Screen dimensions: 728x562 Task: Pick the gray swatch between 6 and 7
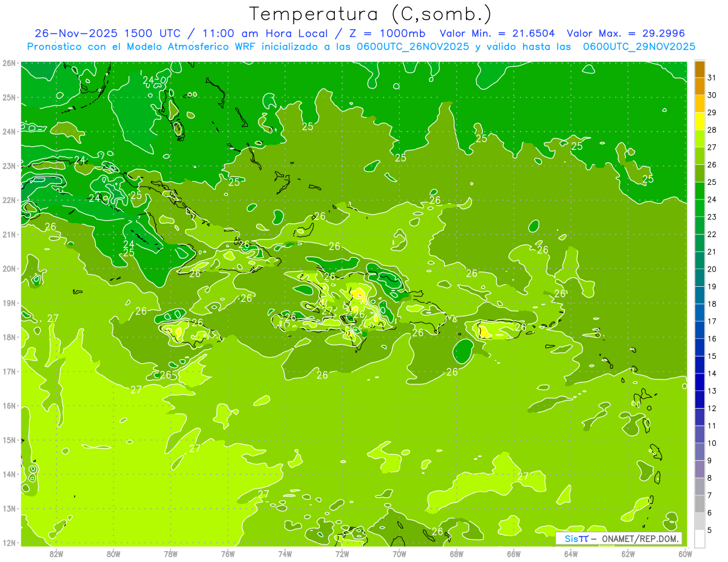point(699,503)
